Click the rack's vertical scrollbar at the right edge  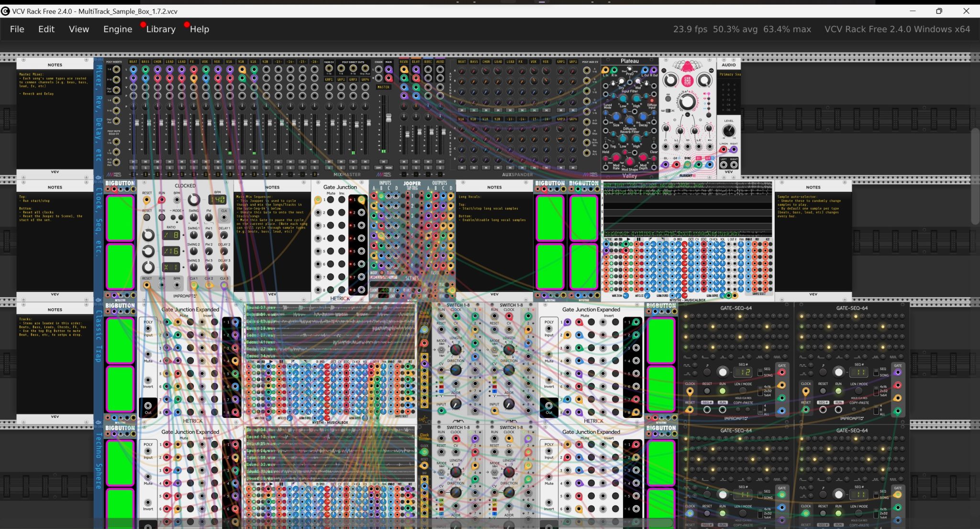click(975, 176)
